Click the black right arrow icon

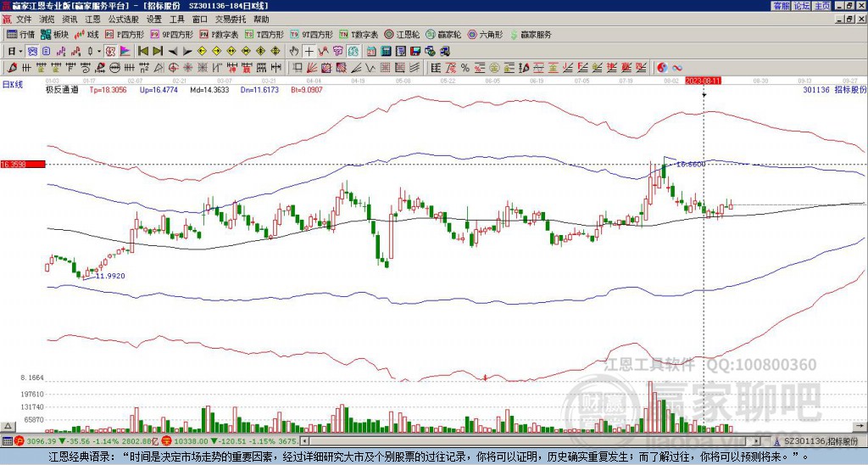[x=187, y=52]
